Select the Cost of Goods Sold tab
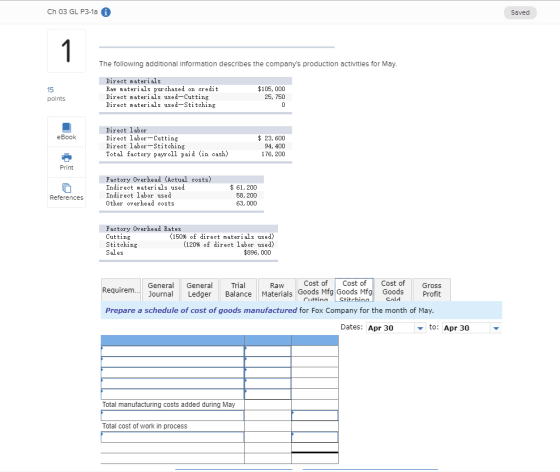This screenshot has width=560, height=472. pos(393,290)
